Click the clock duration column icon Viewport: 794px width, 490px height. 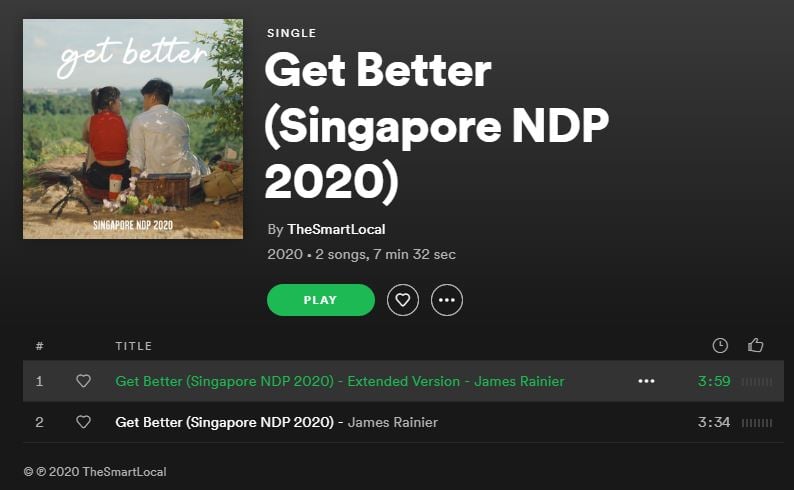pos(720,346)
